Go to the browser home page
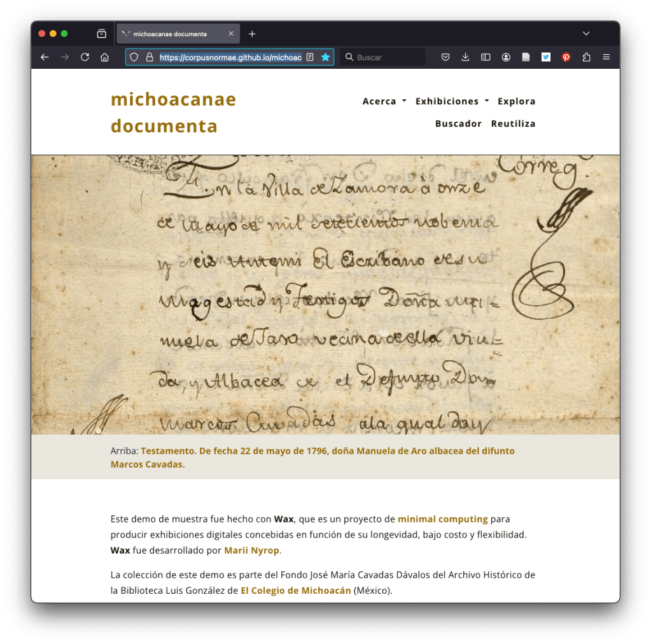Image resolution: width=651 pixels, height=644 pixels. pos(104,57)
